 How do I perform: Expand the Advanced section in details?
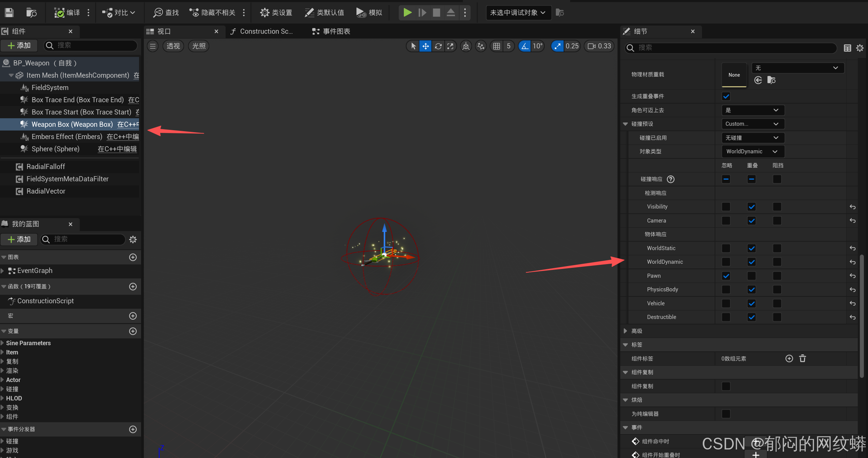tap(625, 331)
